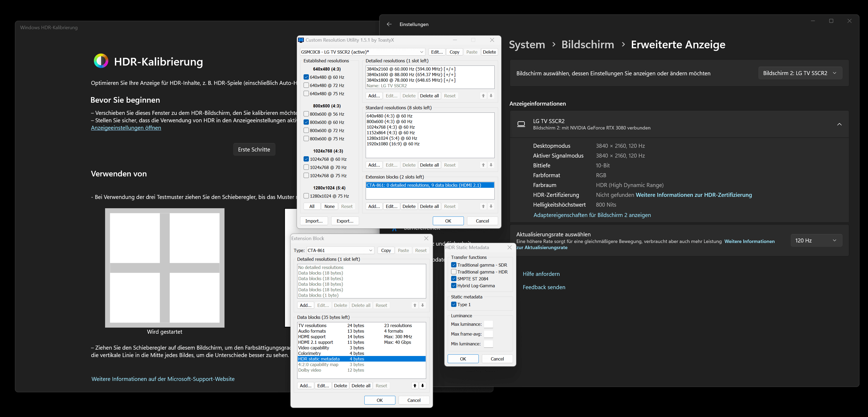Click Erste Schritte button in HDR calibration

coord(254,150)
